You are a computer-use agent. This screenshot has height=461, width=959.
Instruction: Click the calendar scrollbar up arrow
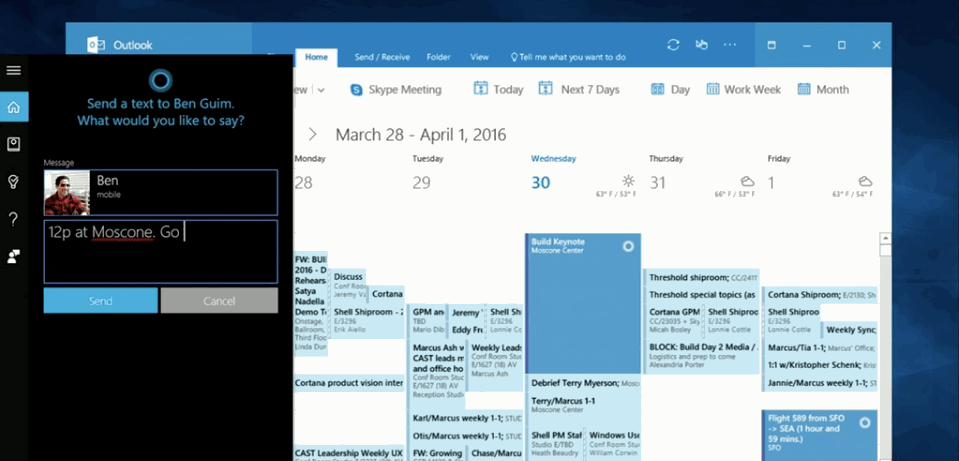885,238
